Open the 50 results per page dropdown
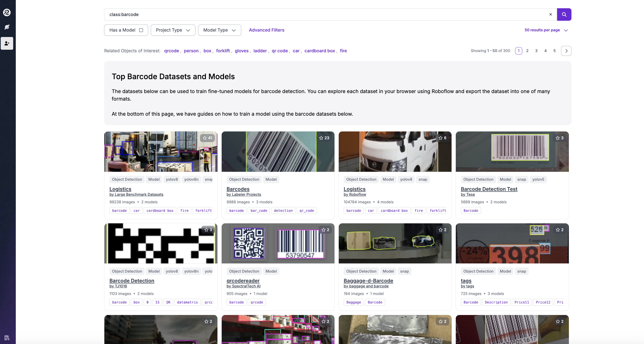The height and width of the screenshot is (344, 644). [x=546, y=30]
